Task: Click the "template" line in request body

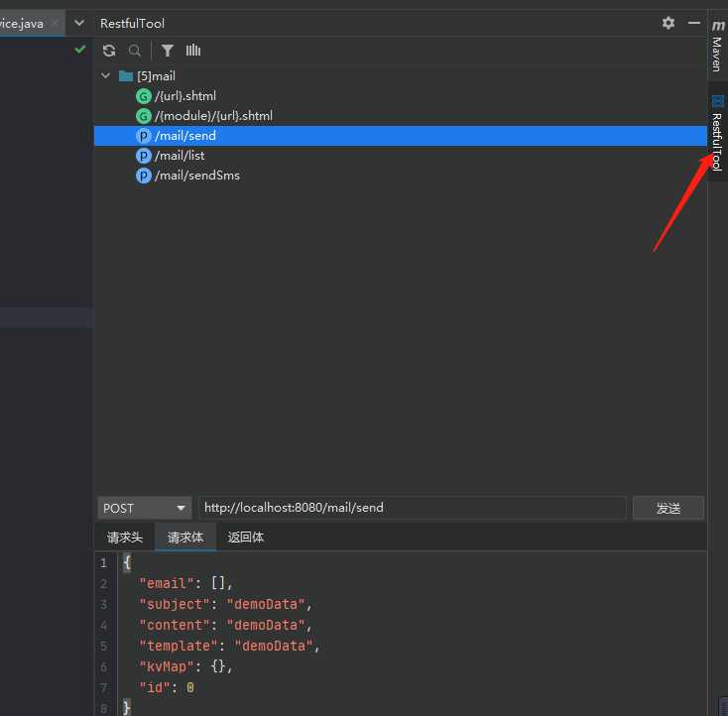Action: click(230, 646)
